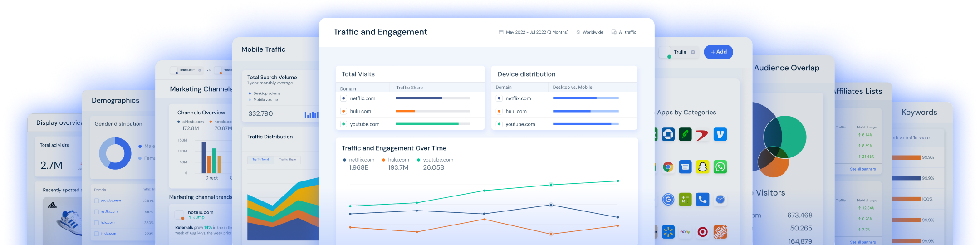Screen dimensions: 980x245
Task: Toggle netflix.com in Total Visits table
Action: tap(343, 98)
